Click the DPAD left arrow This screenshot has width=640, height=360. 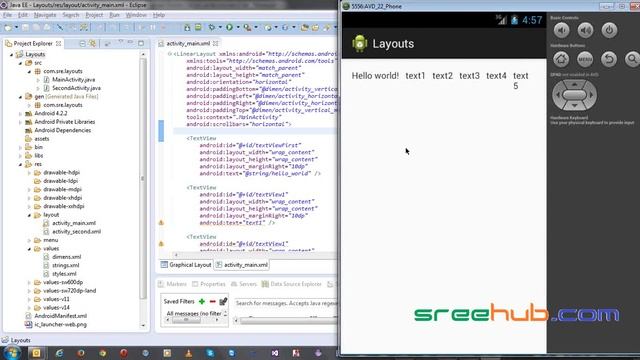tap(558, 95)
